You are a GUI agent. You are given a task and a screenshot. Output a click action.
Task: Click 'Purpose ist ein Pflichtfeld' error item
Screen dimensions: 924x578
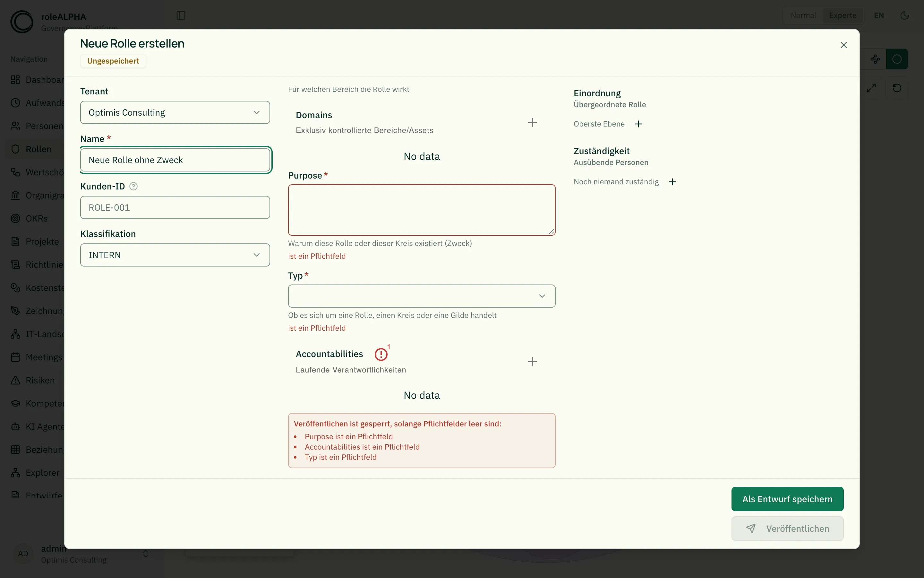point(348,437)
